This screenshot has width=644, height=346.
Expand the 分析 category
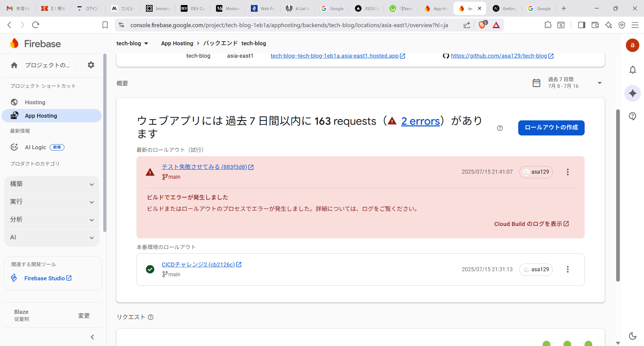52,220
